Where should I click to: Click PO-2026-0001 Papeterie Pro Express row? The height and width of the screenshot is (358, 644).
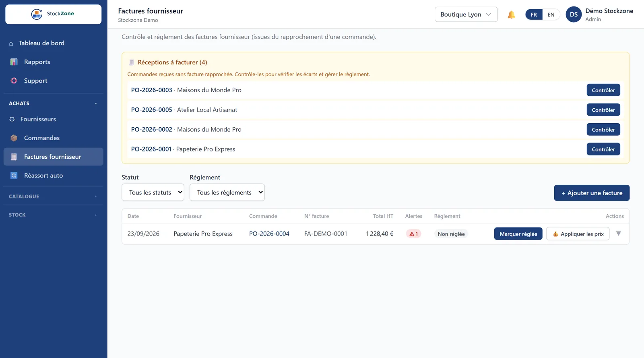[375, 149]
